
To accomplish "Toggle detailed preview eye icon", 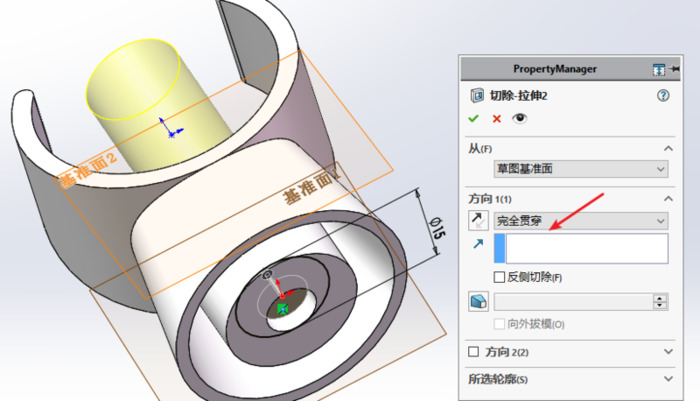I will coord(519,118).
